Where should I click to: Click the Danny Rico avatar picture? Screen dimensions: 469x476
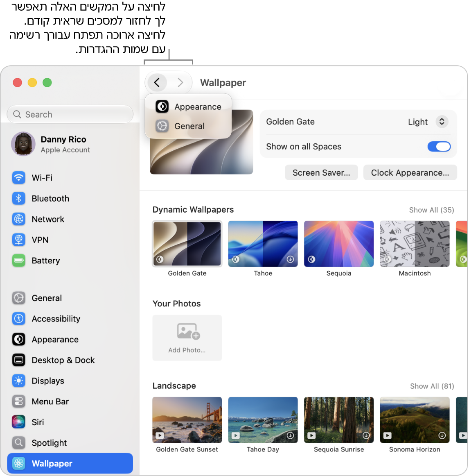coord(23,144)
